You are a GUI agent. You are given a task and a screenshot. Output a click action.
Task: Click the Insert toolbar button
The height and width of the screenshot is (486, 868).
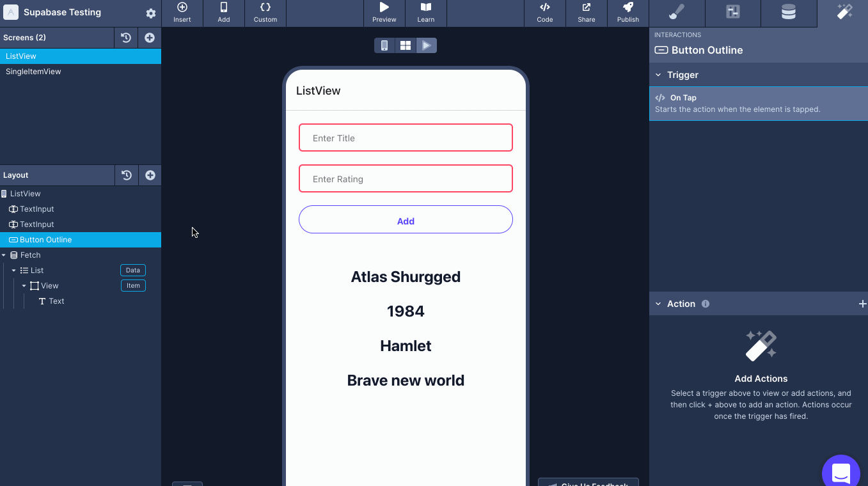click(182, 13)
